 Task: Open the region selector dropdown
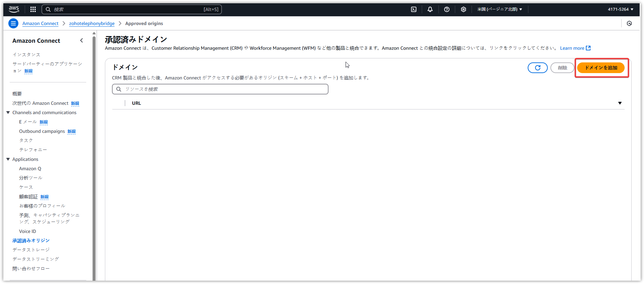[x=500, y=9]
